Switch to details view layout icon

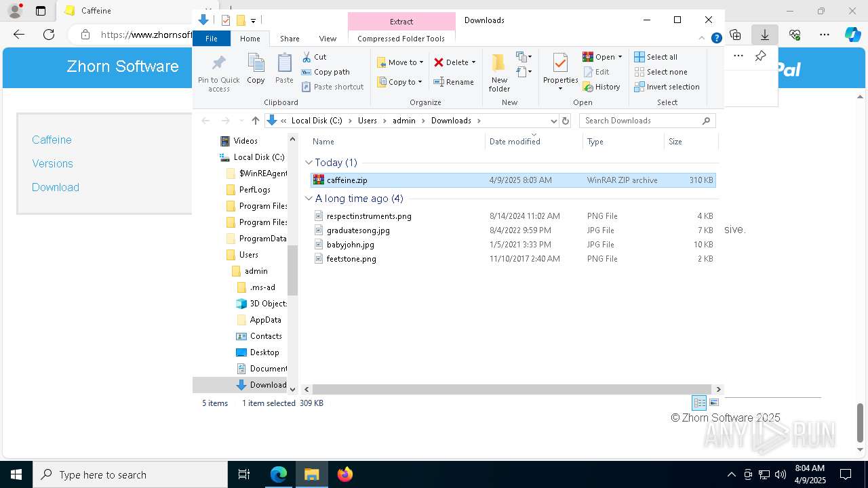699,403
